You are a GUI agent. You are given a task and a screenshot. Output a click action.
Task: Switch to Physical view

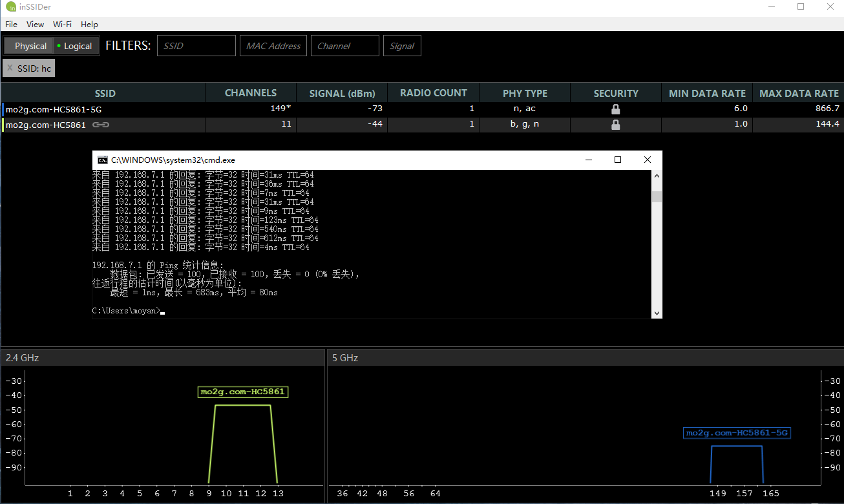coord(30,46)
